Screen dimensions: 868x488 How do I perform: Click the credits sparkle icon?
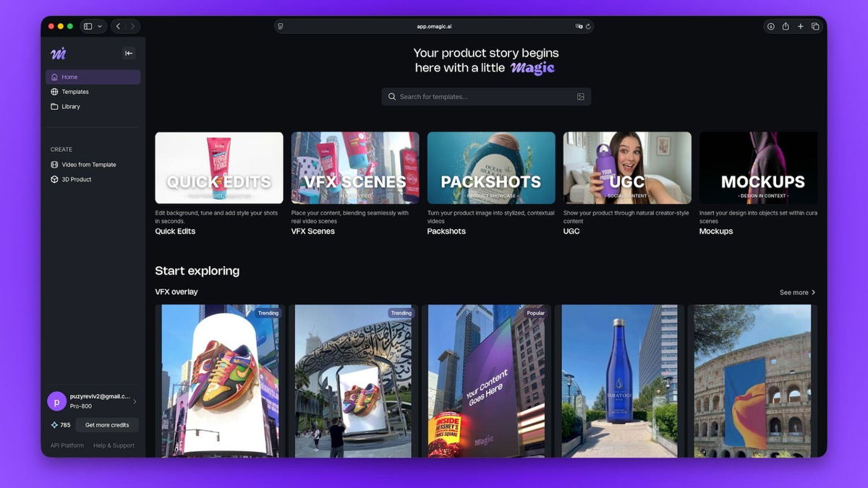(54, 425)
